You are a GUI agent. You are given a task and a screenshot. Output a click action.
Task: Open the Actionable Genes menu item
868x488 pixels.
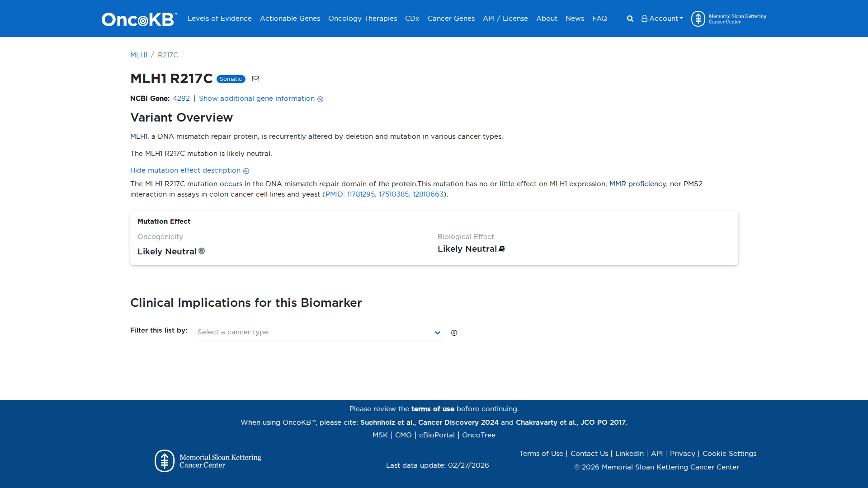(x=290, y=19)
